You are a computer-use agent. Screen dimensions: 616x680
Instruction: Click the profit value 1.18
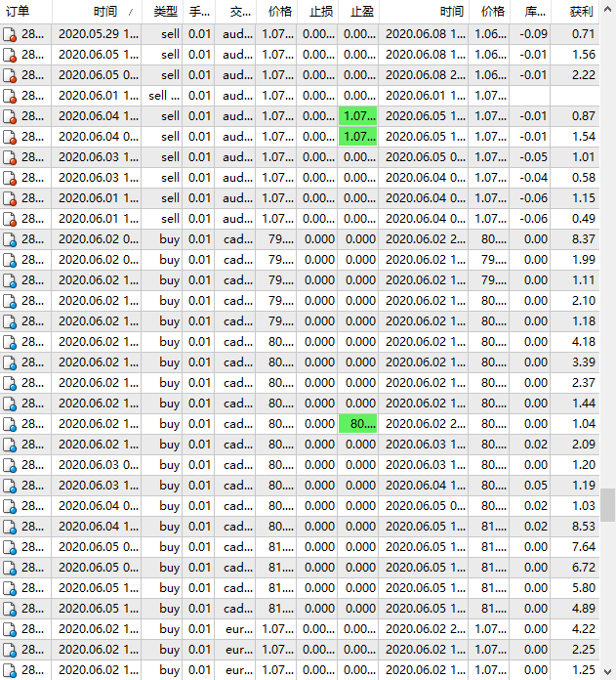pyautogui.click(x=584, y=321)
